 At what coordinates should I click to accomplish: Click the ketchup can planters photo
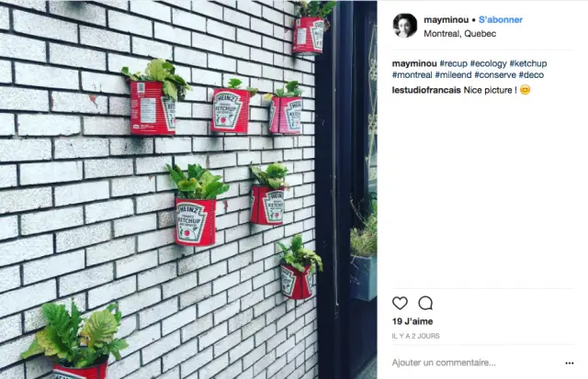pyautogui.click(x=188, y=189)
